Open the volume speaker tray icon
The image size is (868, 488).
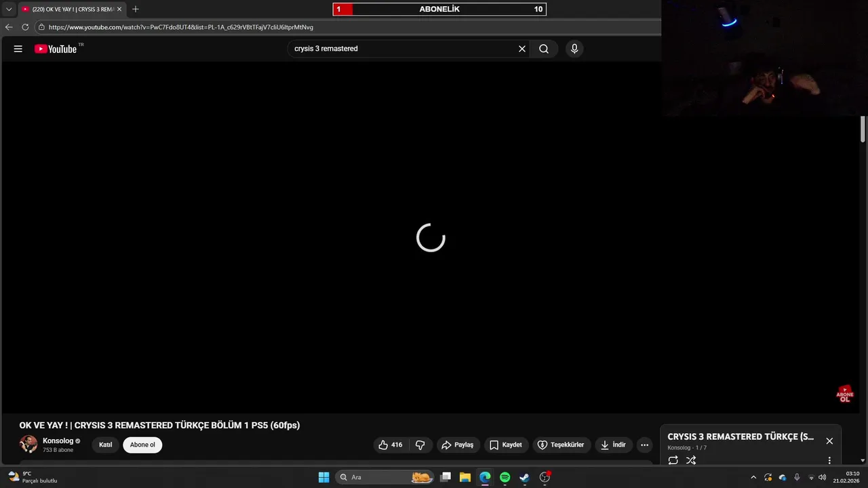pos(823,477)
